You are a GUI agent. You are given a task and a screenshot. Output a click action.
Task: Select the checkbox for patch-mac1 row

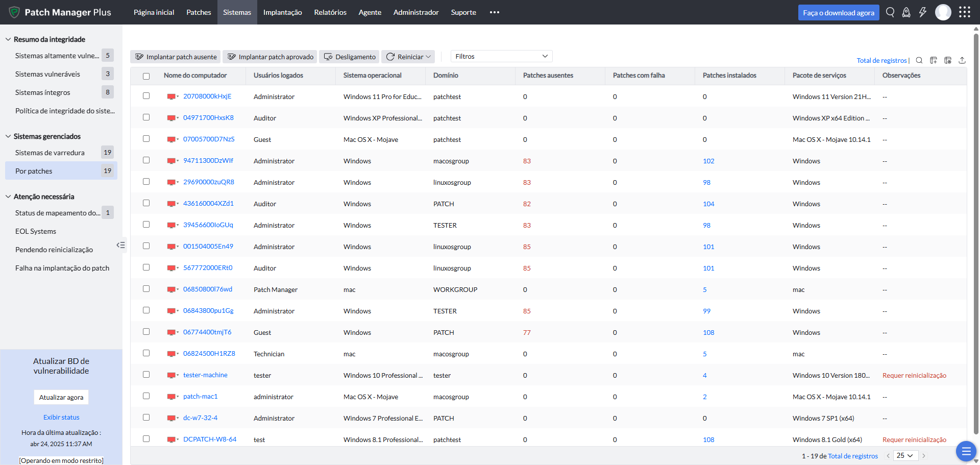(146, 396)
